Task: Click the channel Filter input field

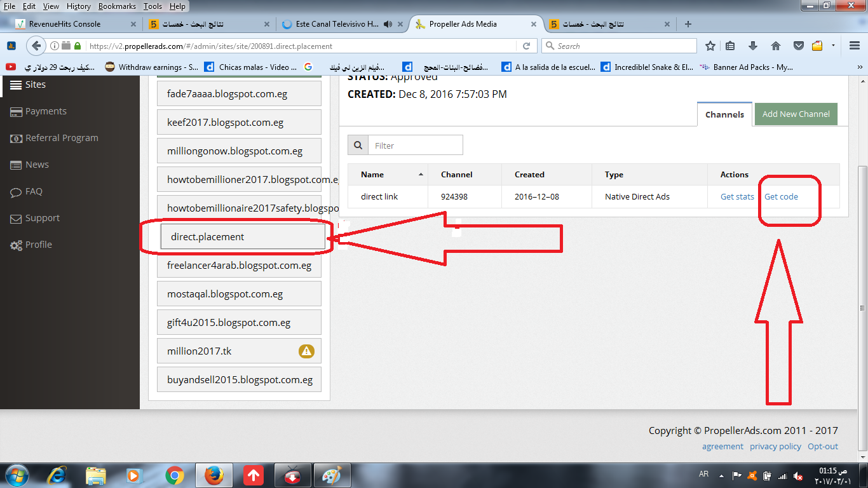Action: [416, 146]
